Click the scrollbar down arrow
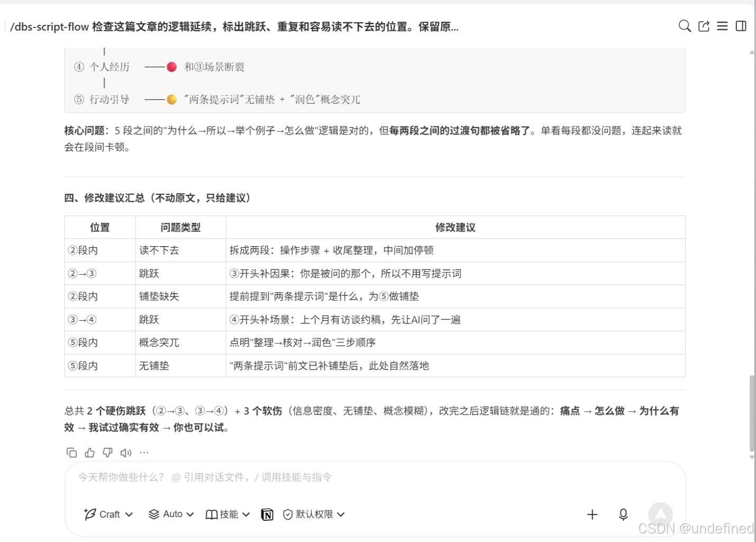 click(752, 457)
